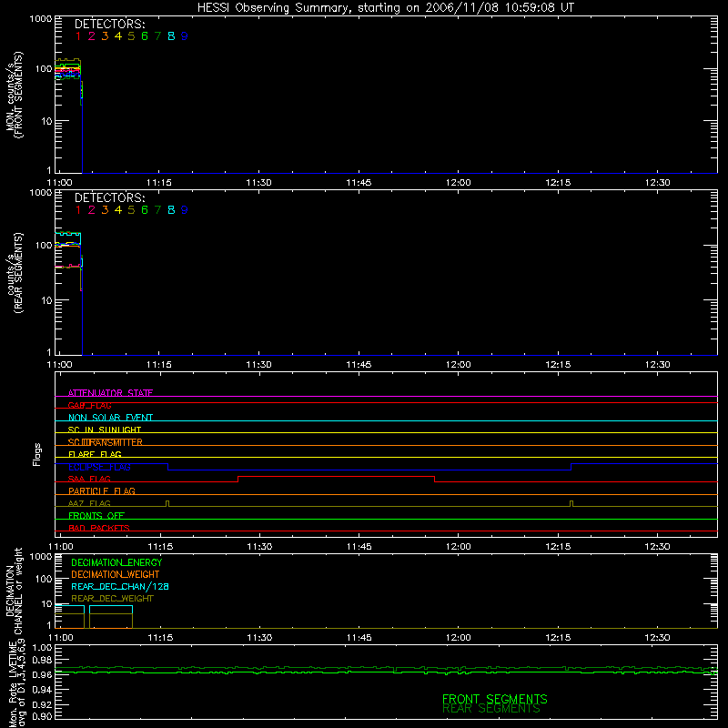This screenshot has height=728, width=728.
Task: Select cyan detector 8 in front segments legend
Action: coord(171,36)
